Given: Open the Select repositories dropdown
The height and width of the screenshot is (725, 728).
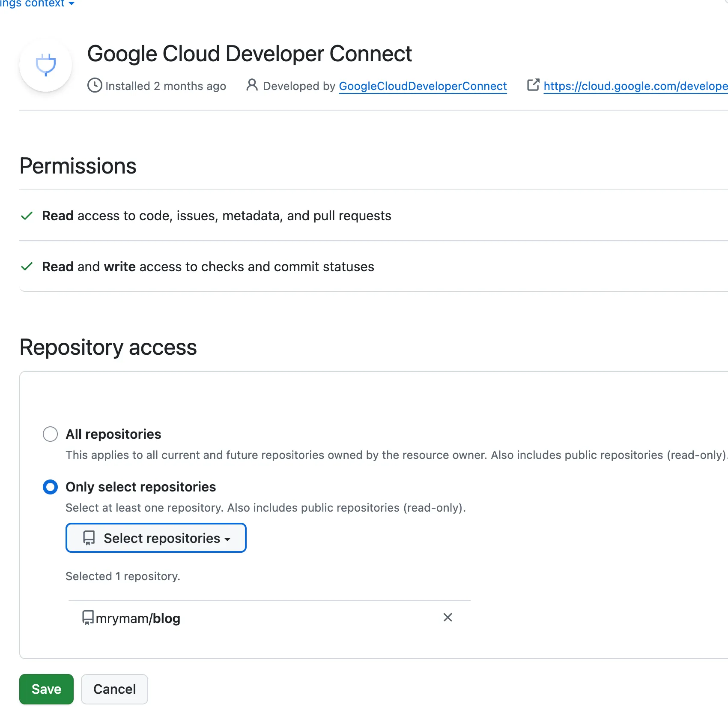Looking at the screenshot, I should (x=155, y=538).
